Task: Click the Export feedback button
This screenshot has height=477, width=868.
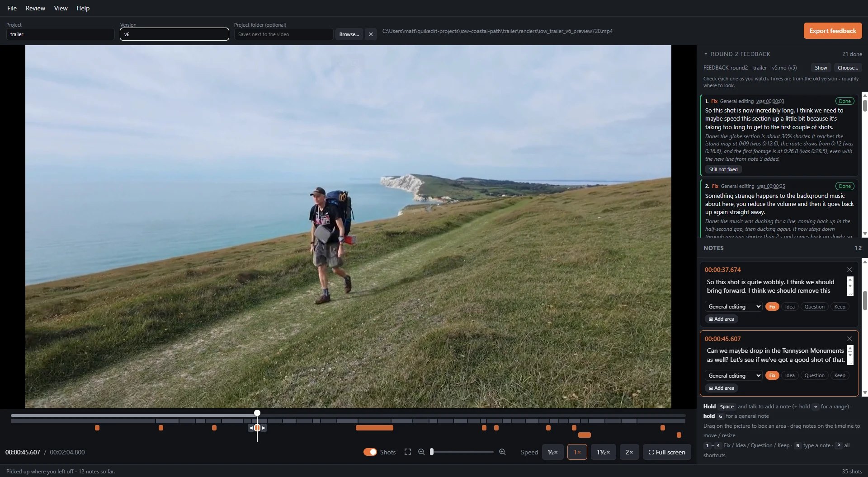Action: [x=833, y=31]
